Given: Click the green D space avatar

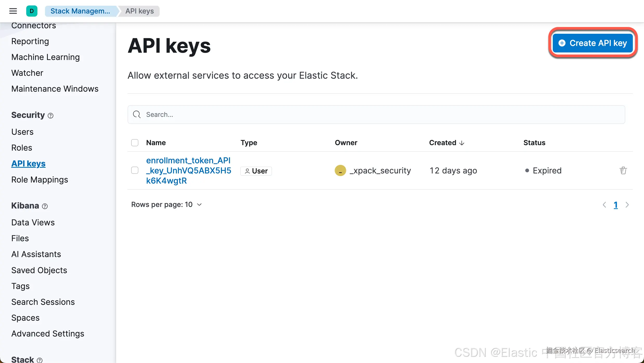Looking at the screenshot, I should (x=32, y=11).
